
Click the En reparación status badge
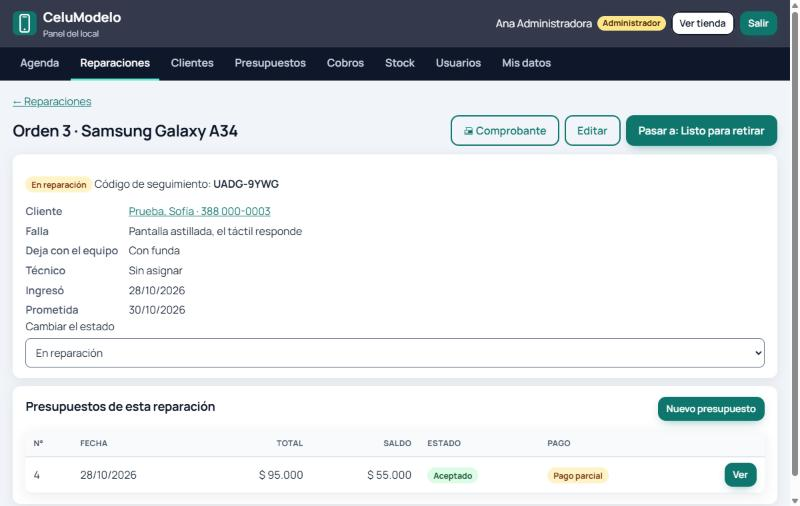click(59, 185)
